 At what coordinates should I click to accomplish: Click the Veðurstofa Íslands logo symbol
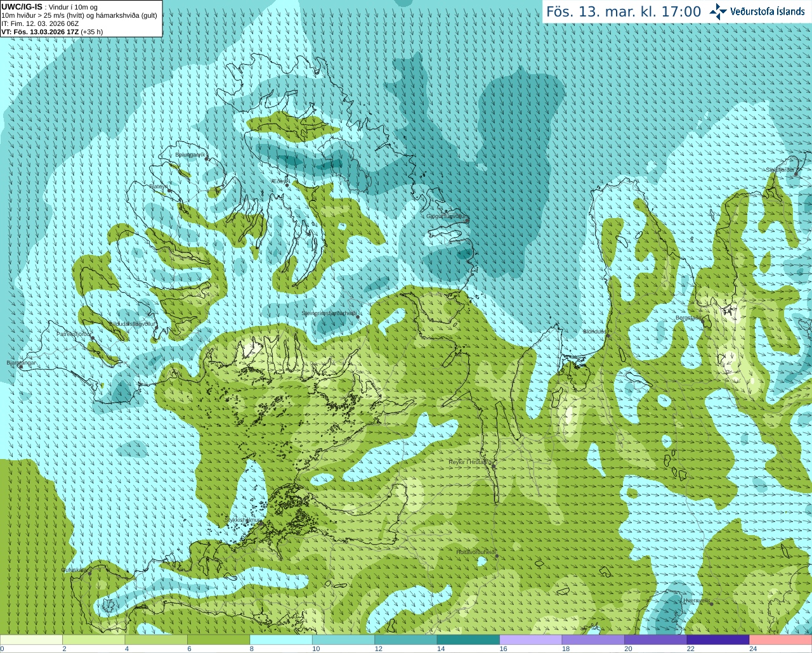coord(718,11)
